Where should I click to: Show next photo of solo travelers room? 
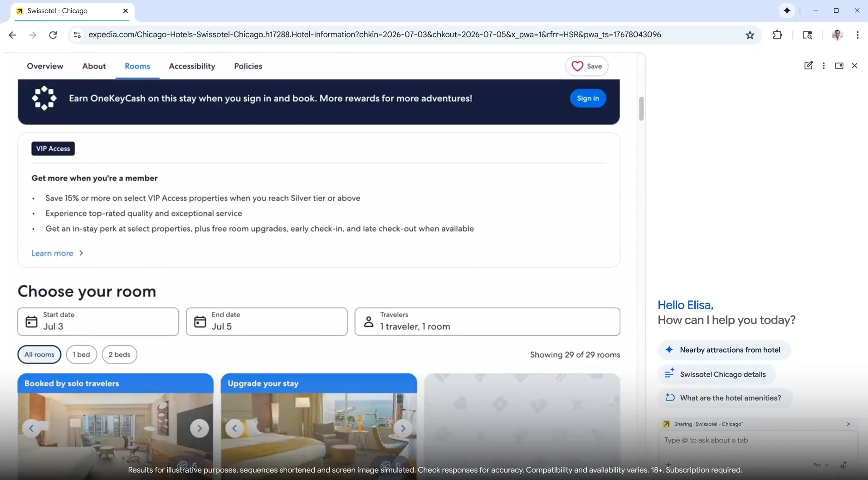[199, 428]
